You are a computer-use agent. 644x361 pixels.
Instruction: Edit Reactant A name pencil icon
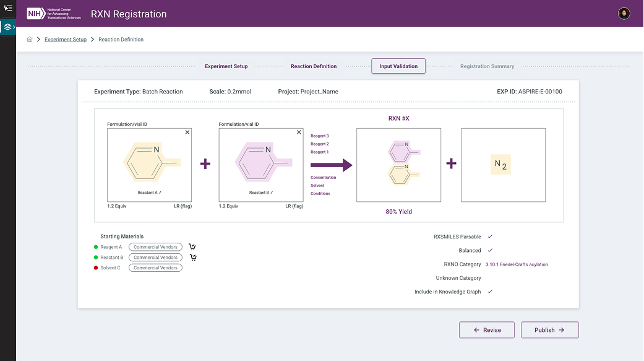pos(160,193)
